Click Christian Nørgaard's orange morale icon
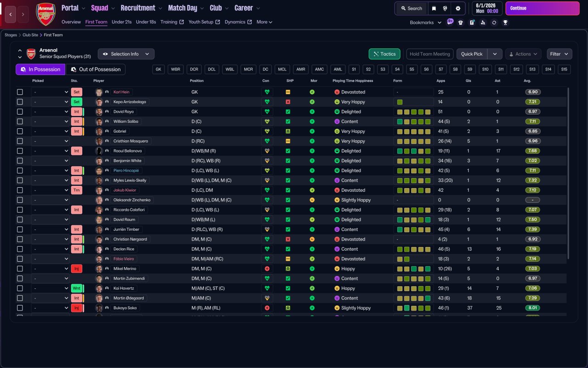This screenshot has width=588, height=368. pyautogui.click(x=312, y=239)
